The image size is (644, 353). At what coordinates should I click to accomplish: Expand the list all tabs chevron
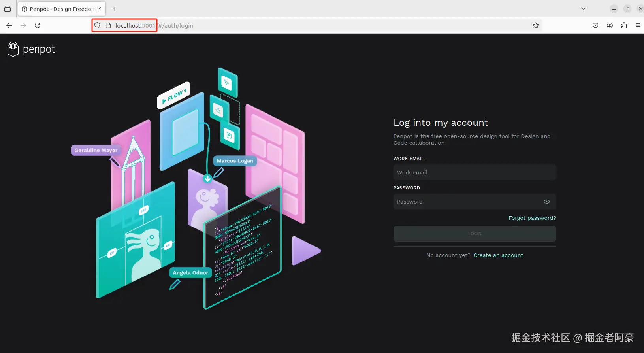(584, 9)
